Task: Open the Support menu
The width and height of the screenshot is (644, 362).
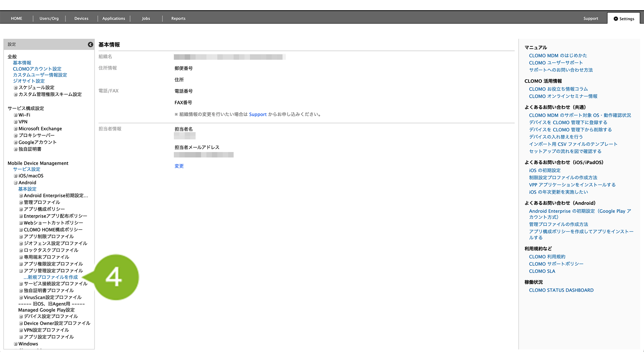Action: pos(591,18)
